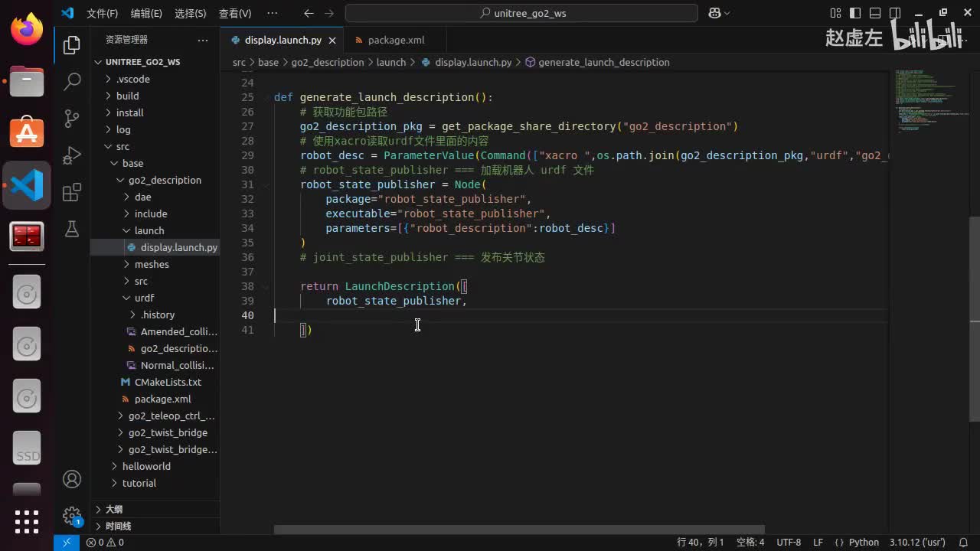Expand the helloworld folder
The image size is (980, 551).
coord(145,466)
